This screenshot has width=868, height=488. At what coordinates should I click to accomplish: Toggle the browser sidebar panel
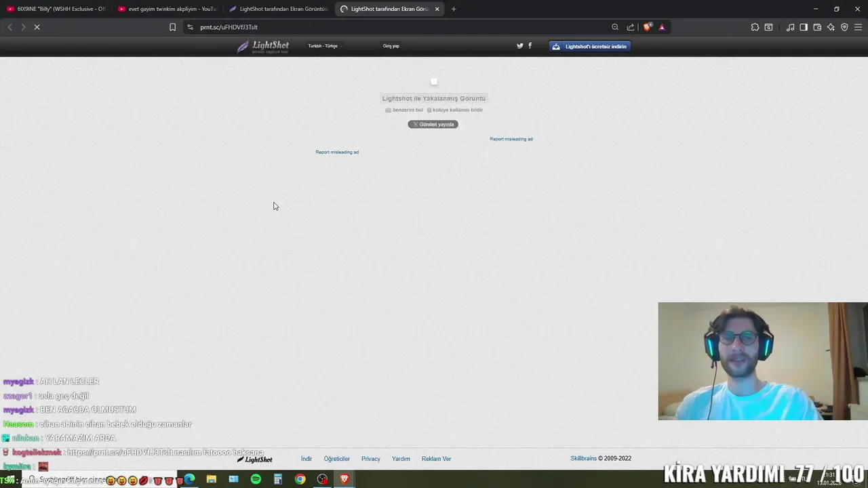coord(804,27)
